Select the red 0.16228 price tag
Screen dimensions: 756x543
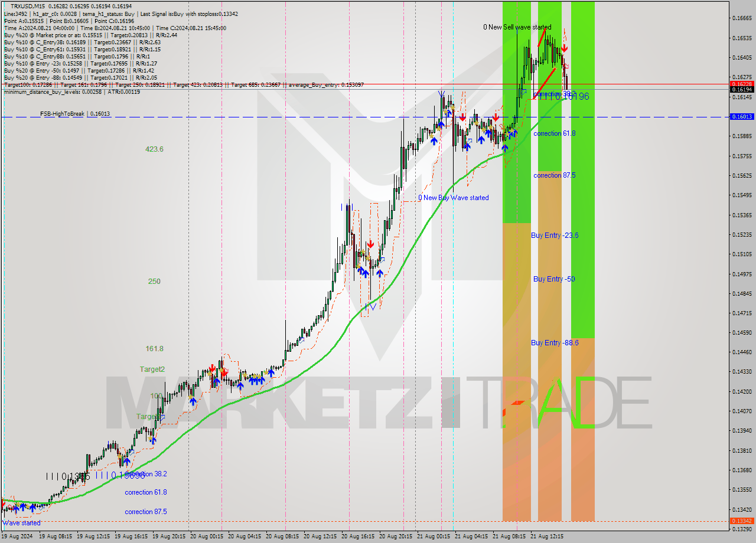pos(742,84)
